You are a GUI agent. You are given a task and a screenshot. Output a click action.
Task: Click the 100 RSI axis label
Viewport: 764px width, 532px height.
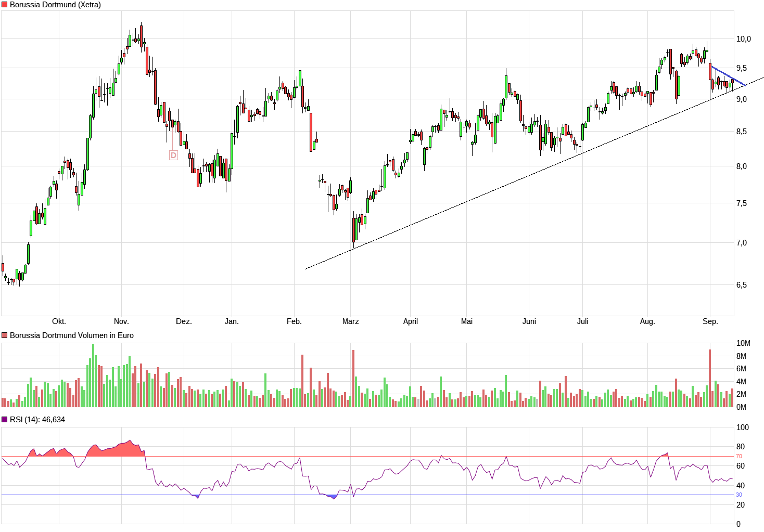pos(743,427)
